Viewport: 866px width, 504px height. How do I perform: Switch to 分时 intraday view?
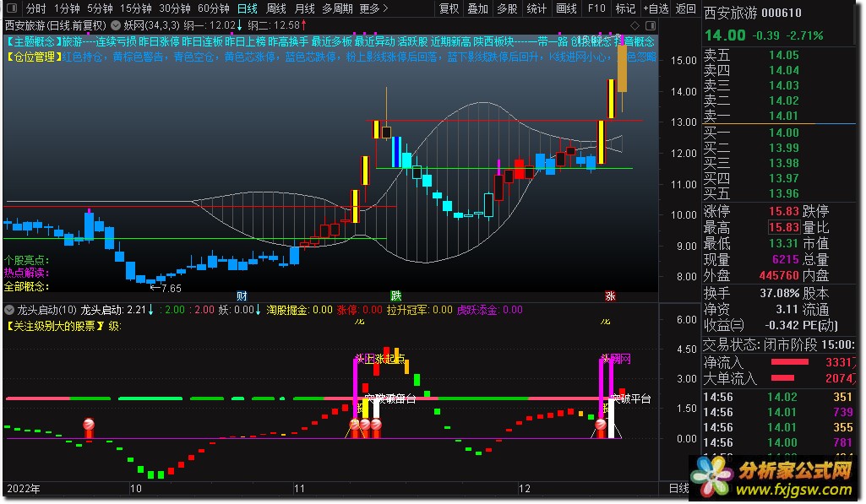pos(36,8)
